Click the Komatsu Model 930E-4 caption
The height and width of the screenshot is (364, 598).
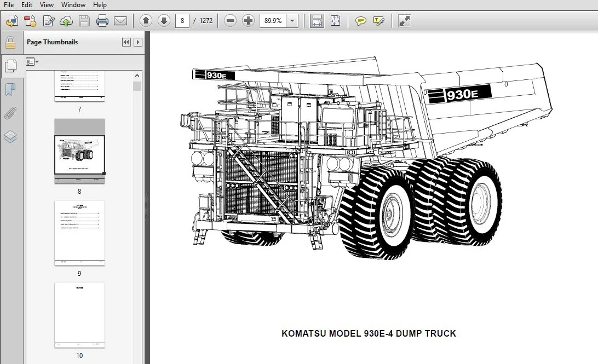click(369, 333)
